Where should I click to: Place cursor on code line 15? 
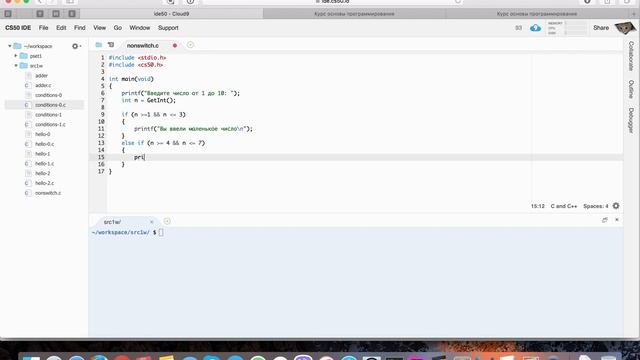click(365, 157)
